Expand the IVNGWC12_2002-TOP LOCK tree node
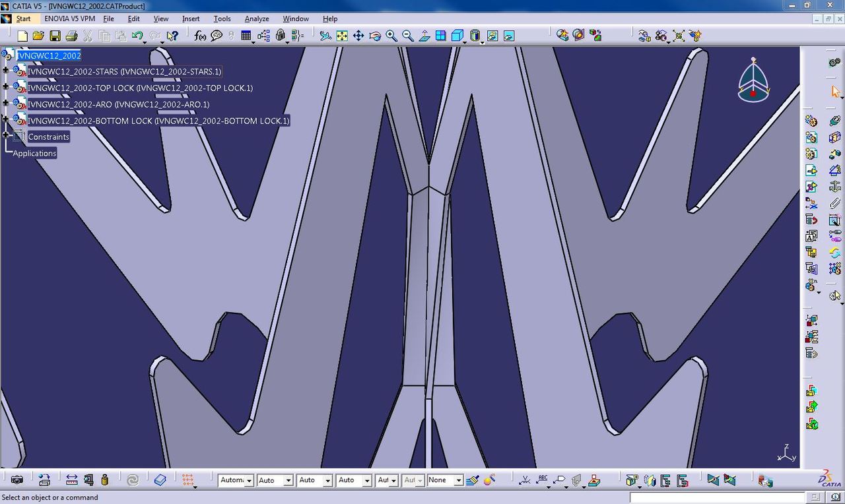Image resolution: width=845 pixels, height=504 pixels. pyautogui.click(x=6, y=88)
